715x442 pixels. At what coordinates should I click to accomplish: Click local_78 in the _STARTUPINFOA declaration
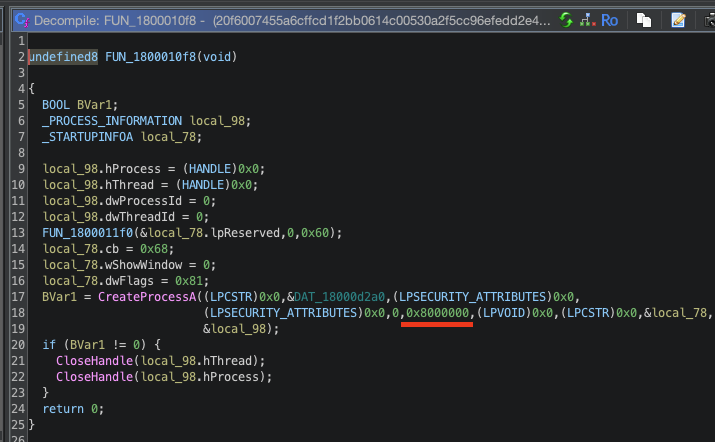click(x=168, y=136)
